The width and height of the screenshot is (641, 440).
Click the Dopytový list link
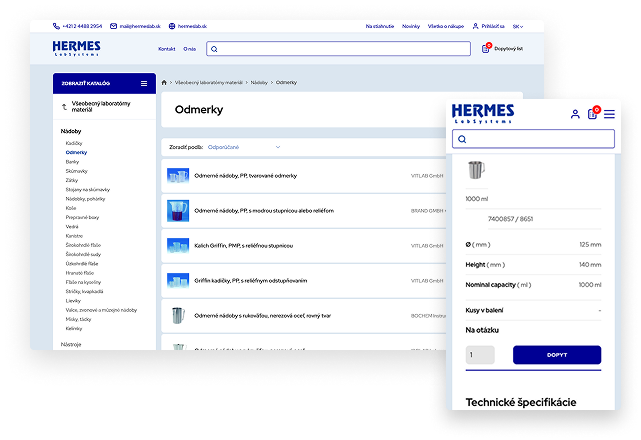pyautogui.click(x=508, y=49)
